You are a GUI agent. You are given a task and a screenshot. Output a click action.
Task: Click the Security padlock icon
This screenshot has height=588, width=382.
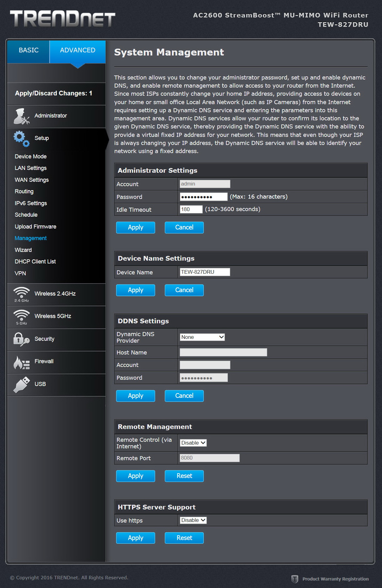(x=22, y=339)
